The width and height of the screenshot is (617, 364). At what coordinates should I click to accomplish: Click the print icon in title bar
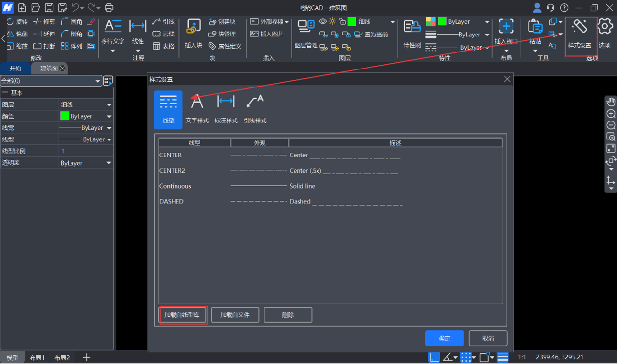pos(109,8)
